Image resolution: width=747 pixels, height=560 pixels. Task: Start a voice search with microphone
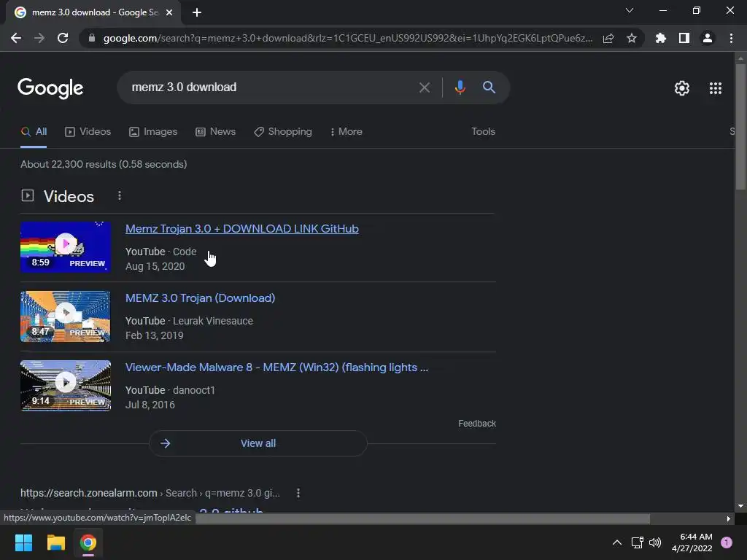[460, 87]
